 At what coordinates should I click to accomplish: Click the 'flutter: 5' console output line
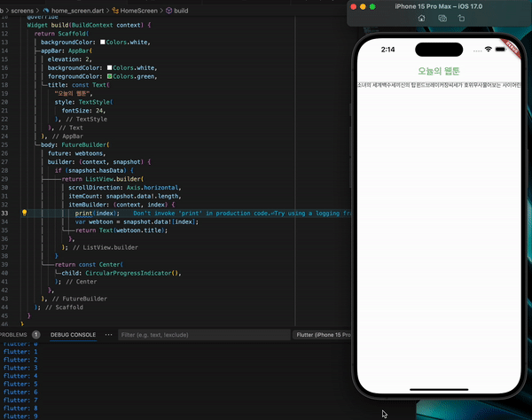point(20,384)
